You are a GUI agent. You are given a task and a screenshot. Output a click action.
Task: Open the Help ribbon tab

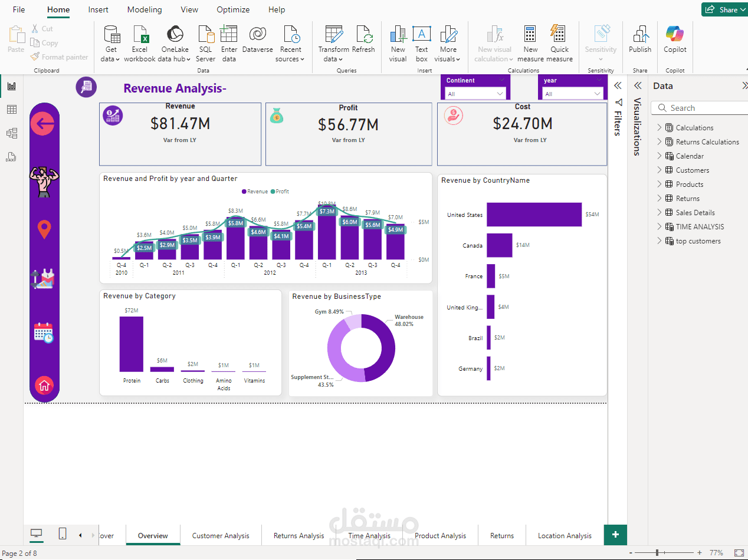[x=277, y=9]
